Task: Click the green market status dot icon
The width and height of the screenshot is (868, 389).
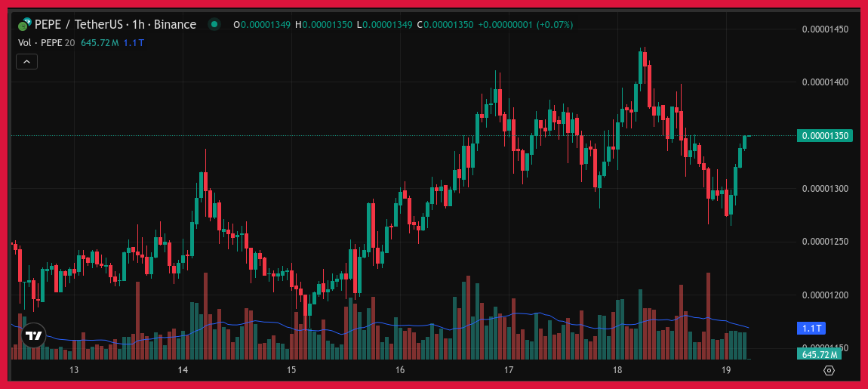Action: point(214,24)
